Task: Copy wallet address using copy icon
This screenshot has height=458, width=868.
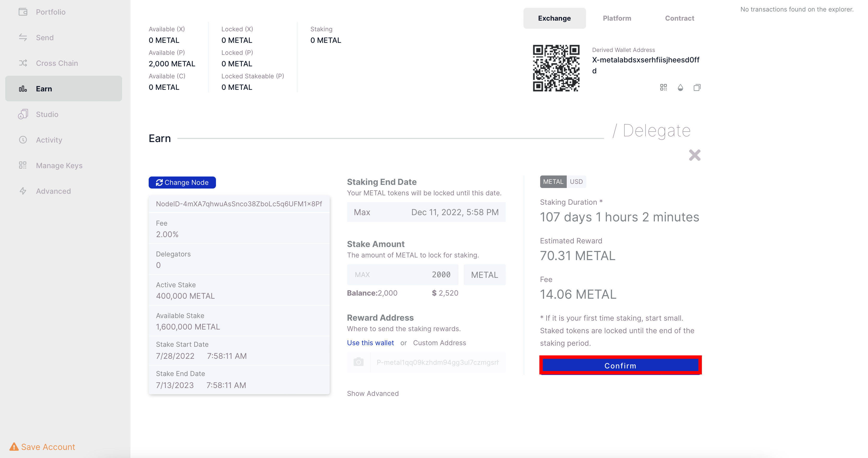Action: coord(697,88)
